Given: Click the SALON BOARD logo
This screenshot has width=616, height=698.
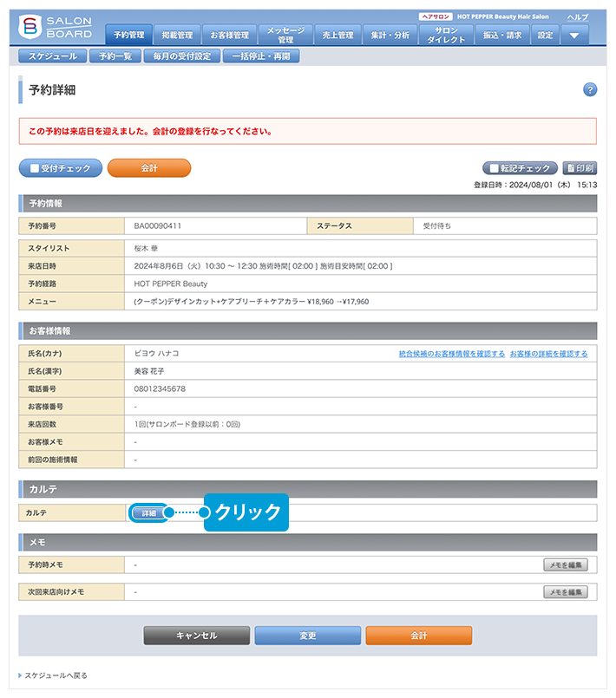Looking at the screenshot, I should (x=56, y=27).
